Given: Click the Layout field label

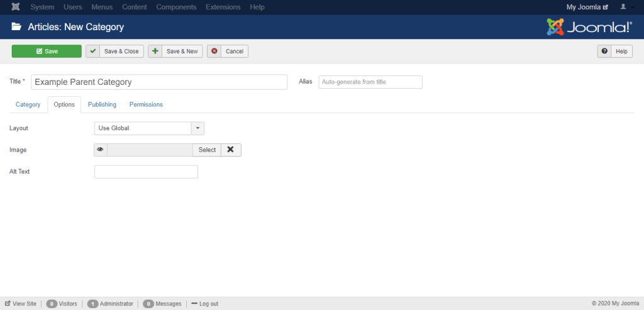Looking at the screenshot, I should (x=19, y=128).
